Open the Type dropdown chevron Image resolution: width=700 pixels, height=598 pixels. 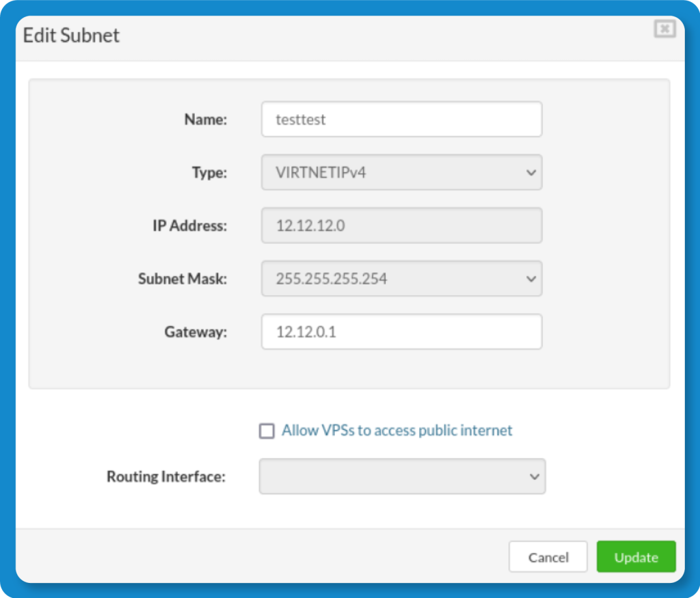(x=533, y=172)
